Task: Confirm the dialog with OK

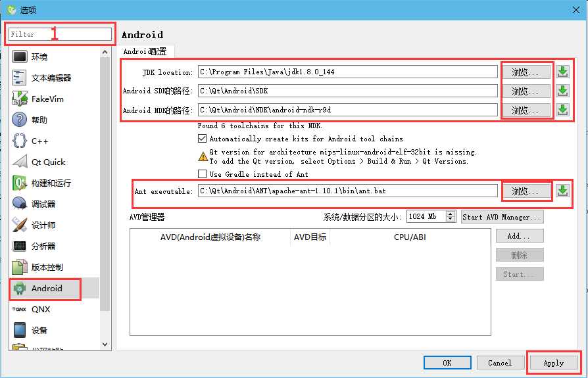Action: click(447, 363)
